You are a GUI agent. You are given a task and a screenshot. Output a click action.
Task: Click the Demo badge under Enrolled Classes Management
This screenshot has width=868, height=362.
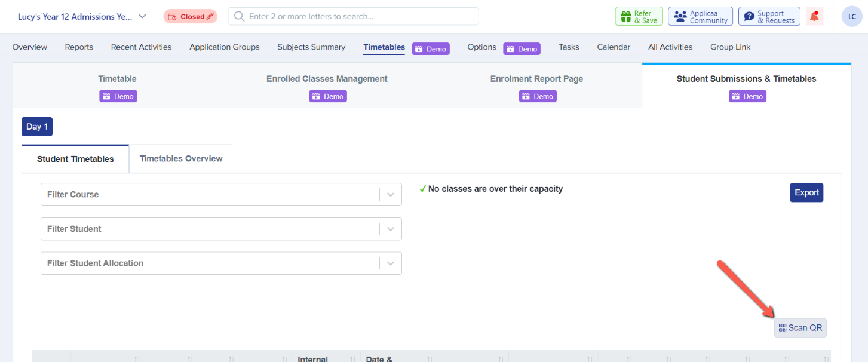pyautogui.click(x=328, y=96)
